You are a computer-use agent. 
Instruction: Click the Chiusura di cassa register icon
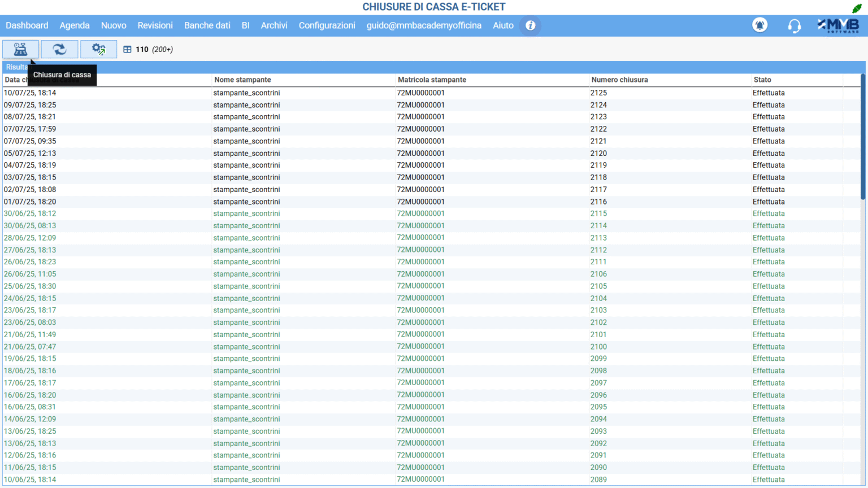20,49
